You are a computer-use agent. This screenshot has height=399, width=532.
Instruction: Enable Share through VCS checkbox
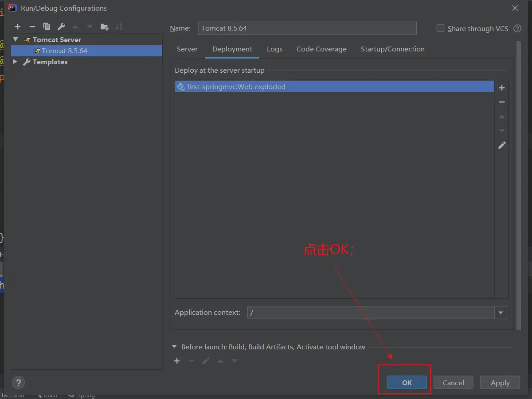click(440, 28)
